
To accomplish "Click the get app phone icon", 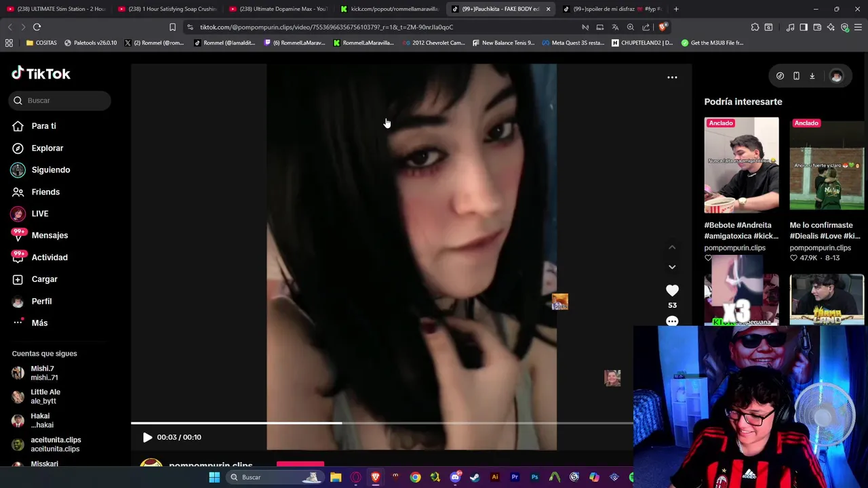I will coord(796,76).
